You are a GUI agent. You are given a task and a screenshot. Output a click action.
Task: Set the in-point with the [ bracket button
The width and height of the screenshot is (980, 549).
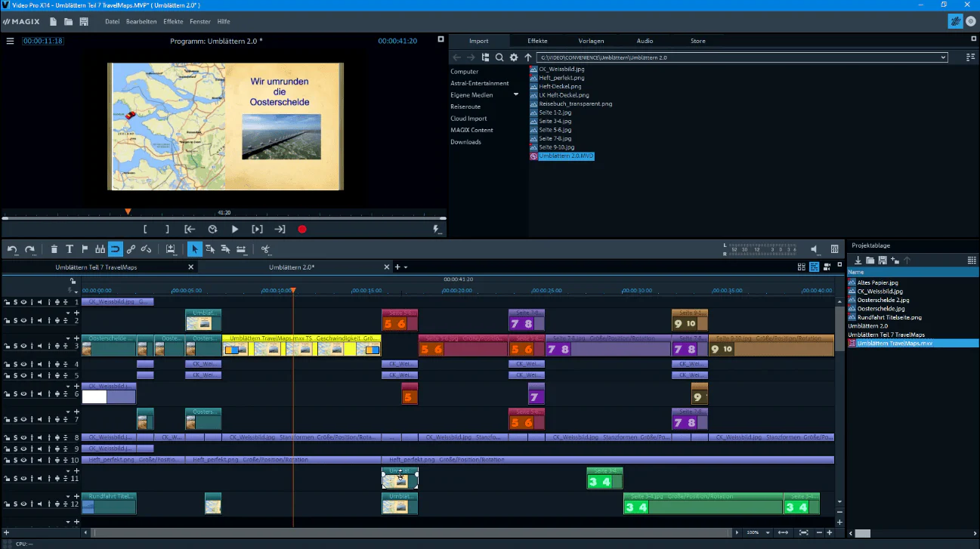(145, 229)
